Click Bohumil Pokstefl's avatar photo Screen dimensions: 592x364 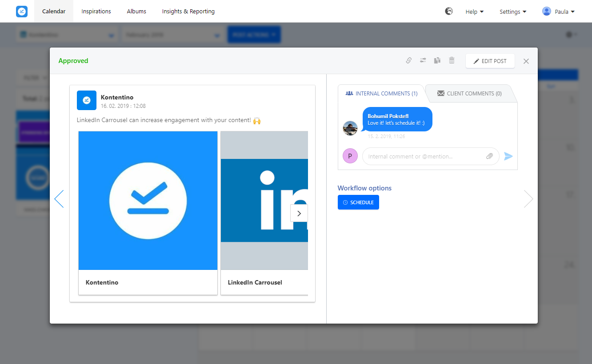pos(350,128)
